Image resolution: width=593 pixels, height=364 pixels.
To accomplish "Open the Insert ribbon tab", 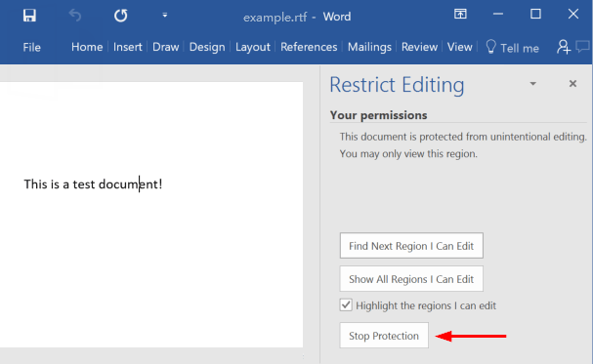I will (x=127, y=47).
